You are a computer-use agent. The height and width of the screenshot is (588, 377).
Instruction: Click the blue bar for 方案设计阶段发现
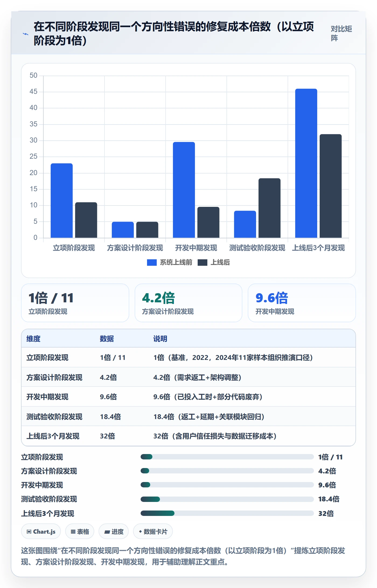123,230
